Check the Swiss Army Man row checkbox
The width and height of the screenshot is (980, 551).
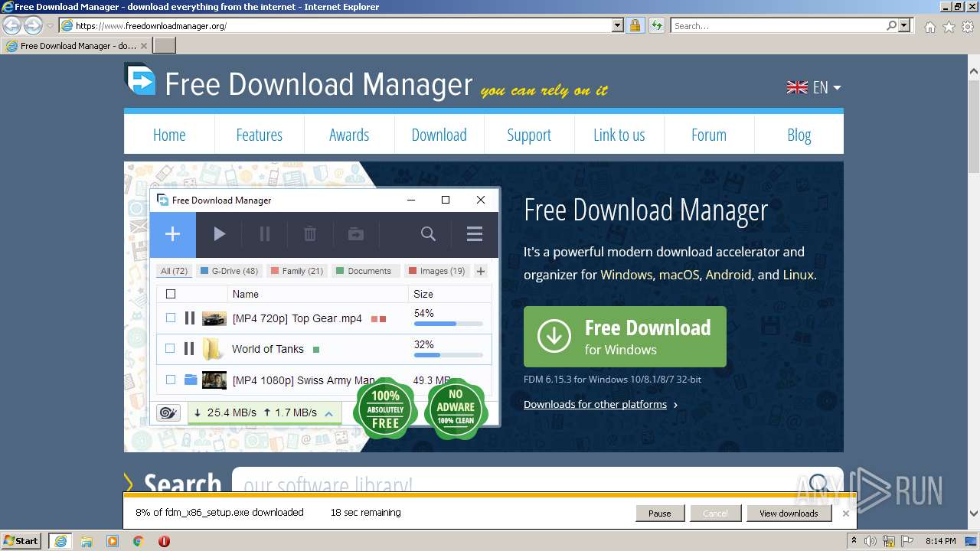click(x=171, y=380)
